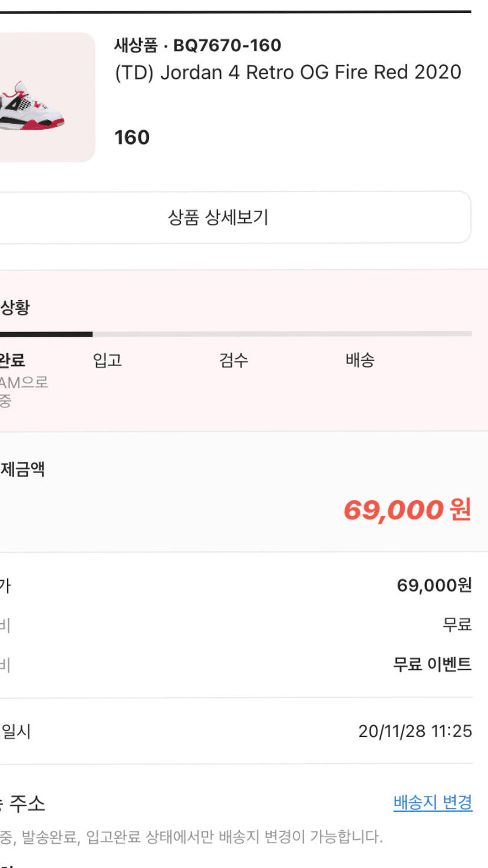Screen dimensions: 488x868
Task: Click the 배송지 변경 link
Action: [433, 803]
